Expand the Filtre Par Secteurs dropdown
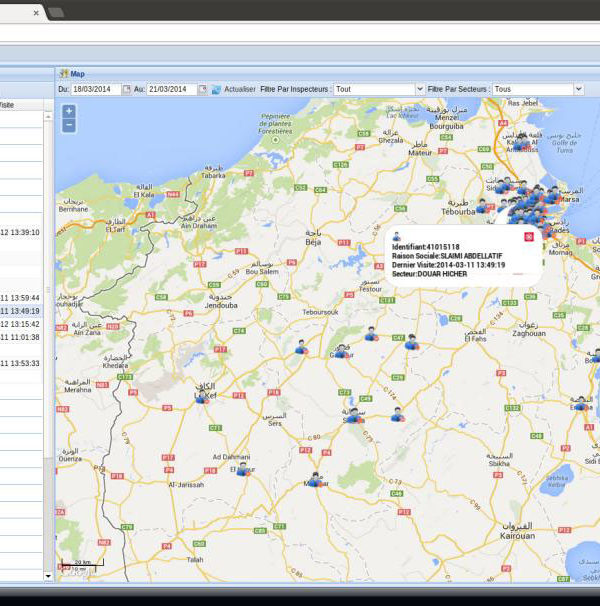Image resolution: width=600 pixels, height=606 pixels. pyautogui.click(x=578, y=89)
